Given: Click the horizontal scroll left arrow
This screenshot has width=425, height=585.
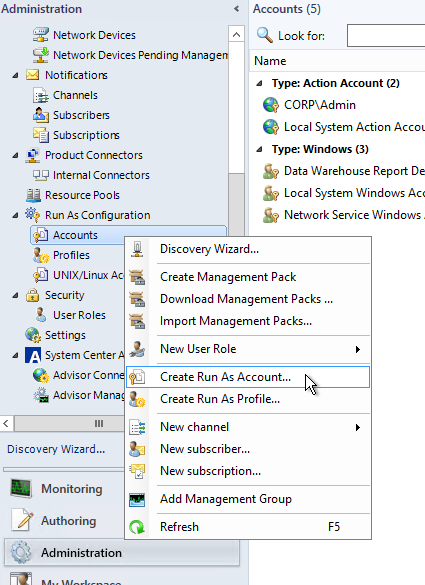Looking at the screenshot, I should pos(6,423).
